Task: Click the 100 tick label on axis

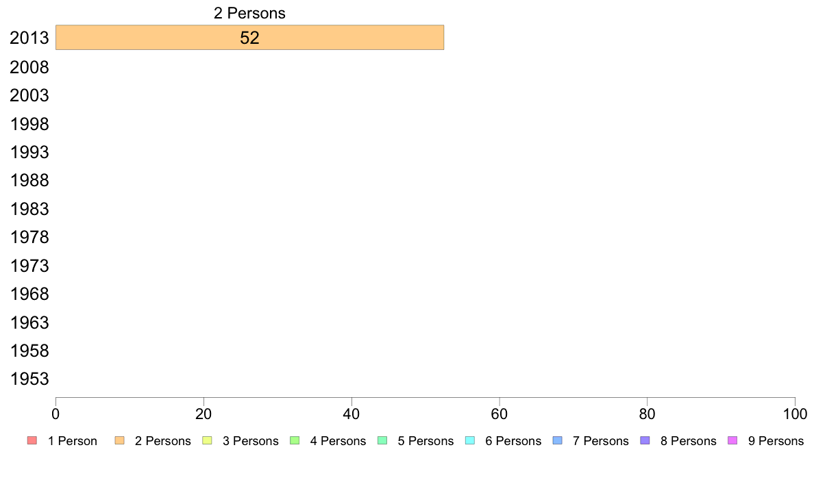Action: (795, 414)
